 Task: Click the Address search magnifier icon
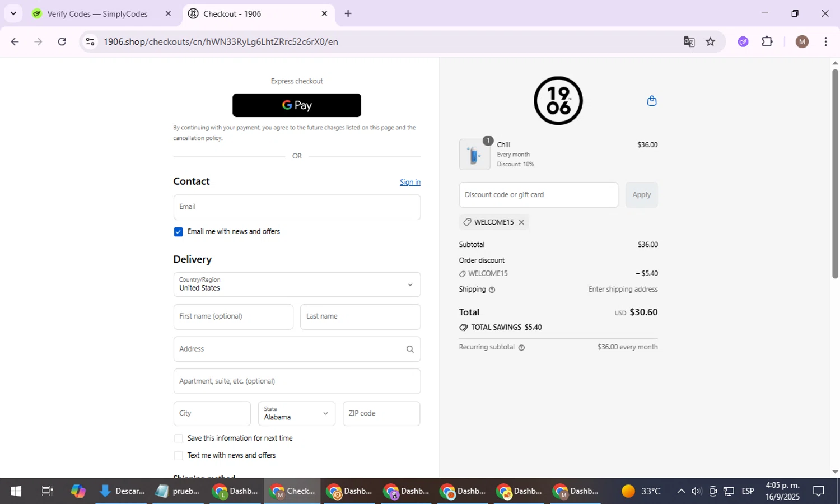coord(410,349)
